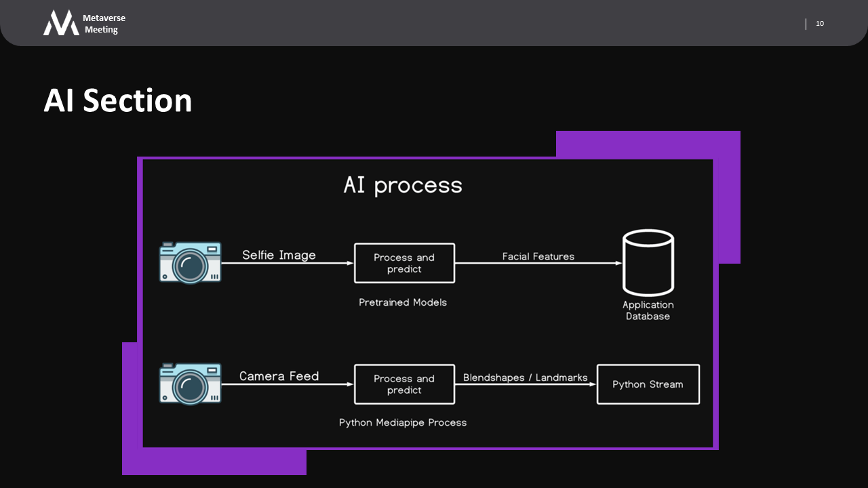Image resolution: width=868 pixels, height=488 pixels.
Task: Select the AI process diagram heading
Action: point(403,185)
